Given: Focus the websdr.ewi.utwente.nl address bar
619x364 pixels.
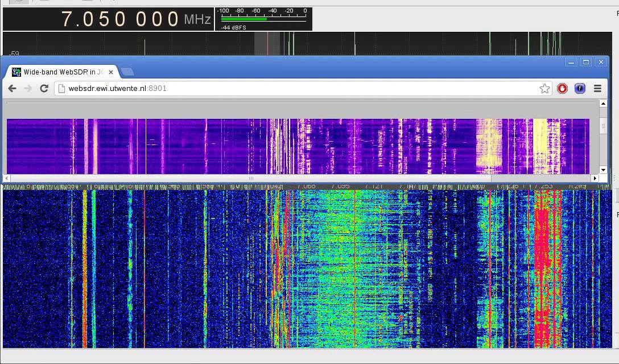Looking at the screenshot, I should (x=296, y=88).
